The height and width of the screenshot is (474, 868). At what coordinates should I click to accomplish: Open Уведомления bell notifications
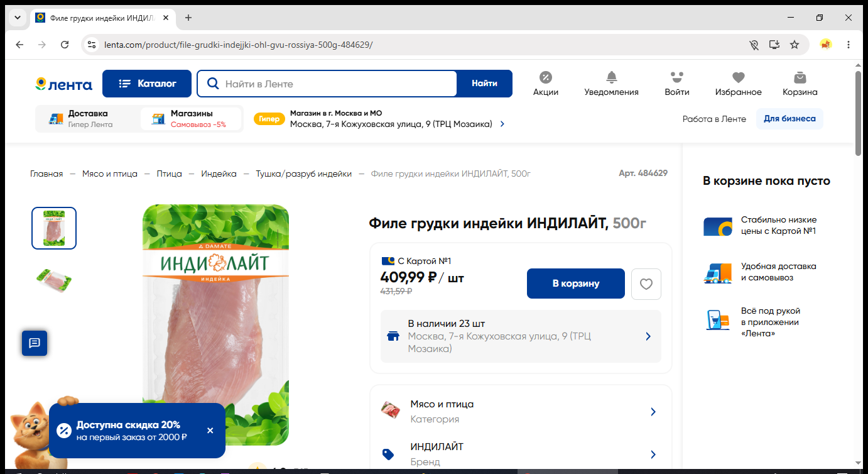(611, 84)
